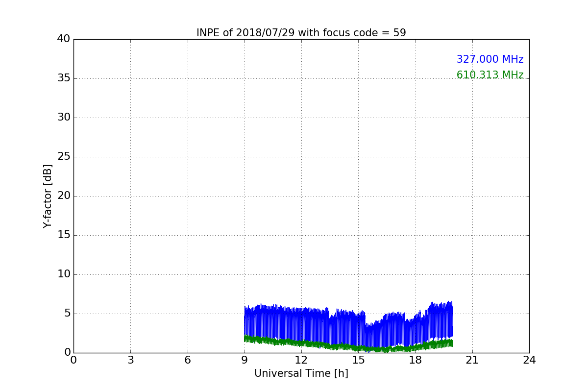588x392 pixels.
Task: Click the x-axis tick label '24'
Action: (529, 360)
